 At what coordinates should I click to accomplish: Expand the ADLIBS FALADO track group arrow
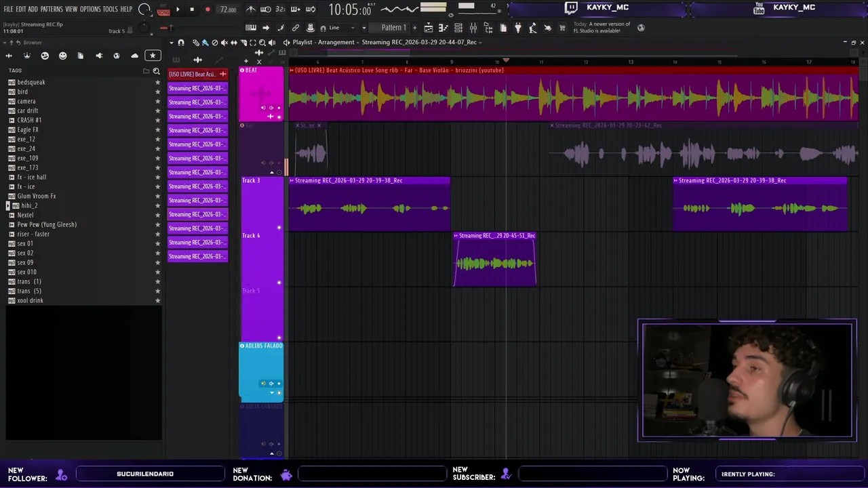click(x=273, y=392)
